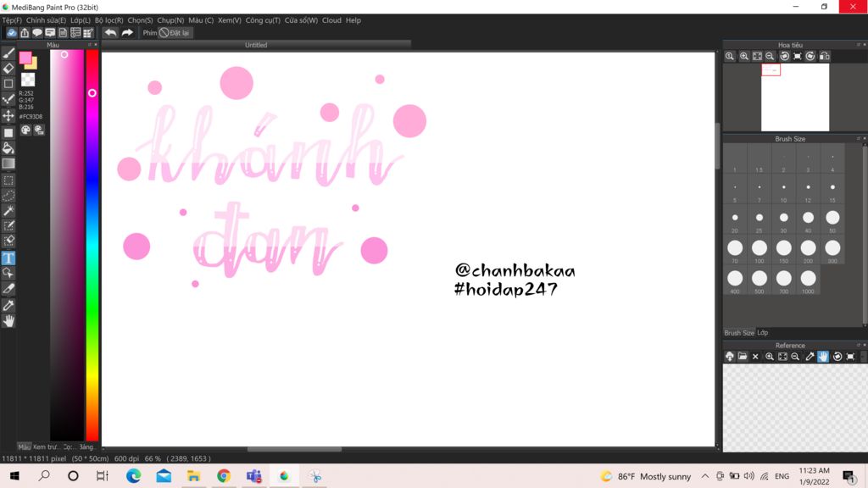The image size is (868, 488).
Task: Open the Chọn(S) menu
Action: pyautogui.click(x=140, y=20)
